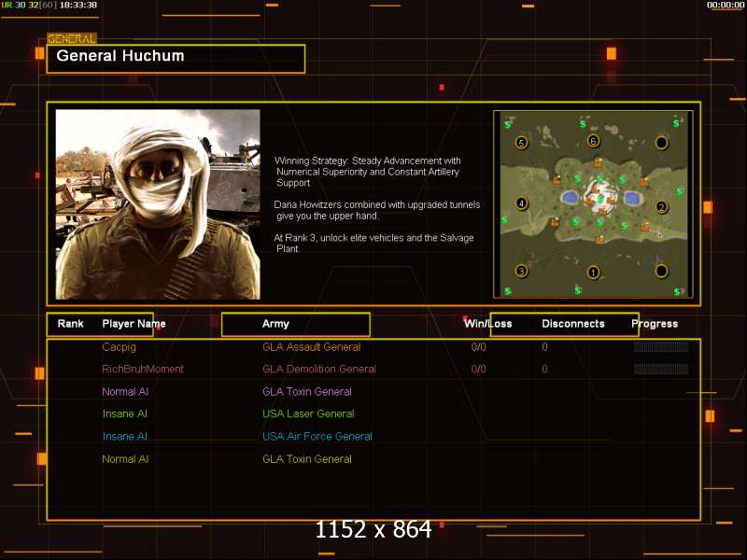747x560 pixels.
Task: Select the green Insane AI player
Action: pyautogui.click(x=125, y=413)
